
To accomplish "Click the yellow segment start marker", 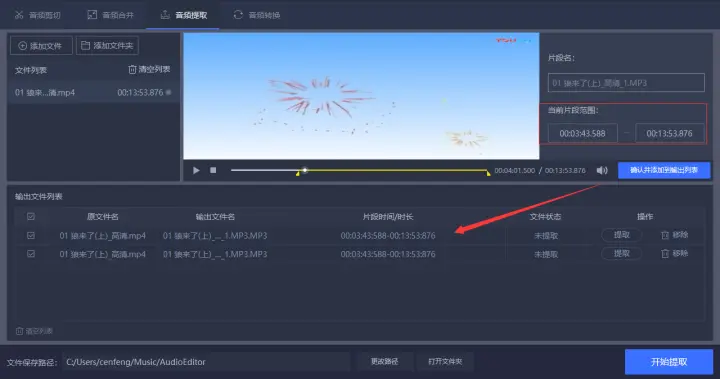I will pyautogui.click(x=298, y=173).
